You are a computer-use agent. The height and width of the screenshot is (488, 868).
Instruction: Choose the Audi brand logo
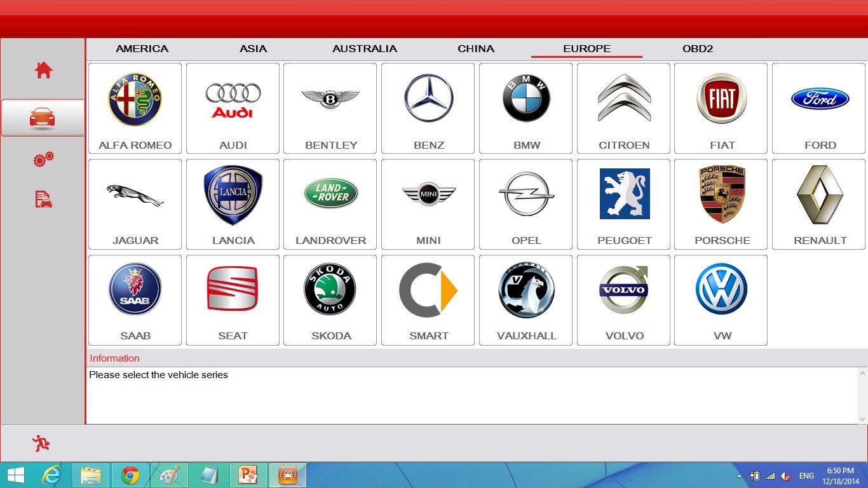(x=233, y=100)
